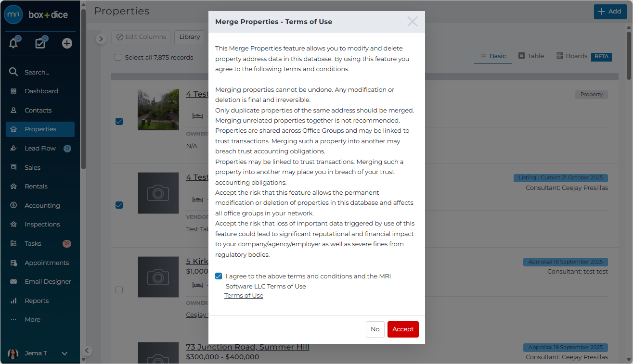Image resolution: width=633 pixels, height=364 pixels.
Task: Open the Lead Flow section
Action: 40,148
